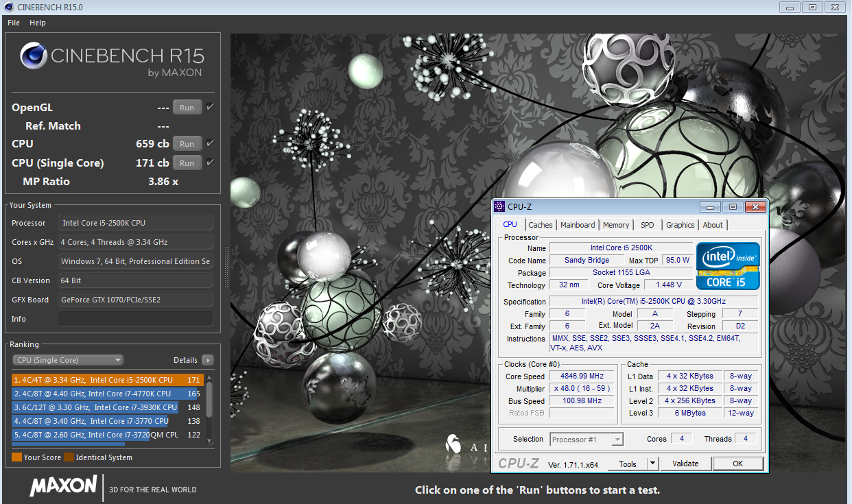Image resolution: width=852 pixels, height=504 pixels.
Task: Toggle the OpenGL test checkbox
Action: [210, 107]
